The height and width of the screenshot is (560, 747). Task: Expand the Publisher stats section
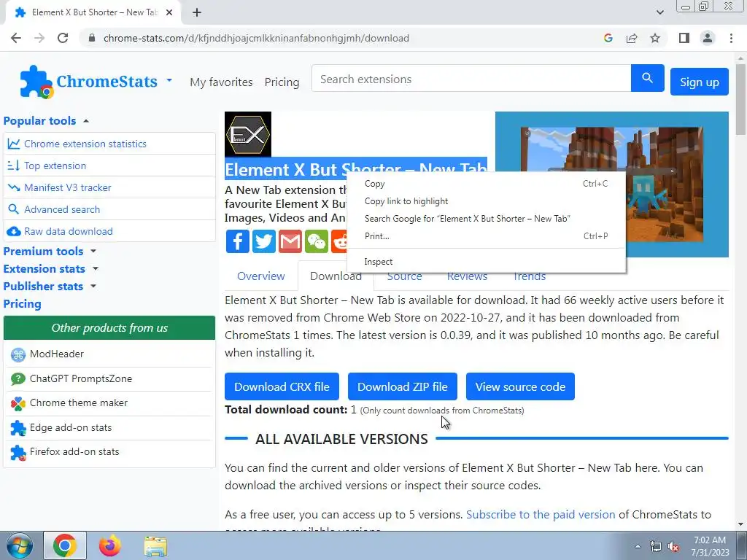[50, 286]
